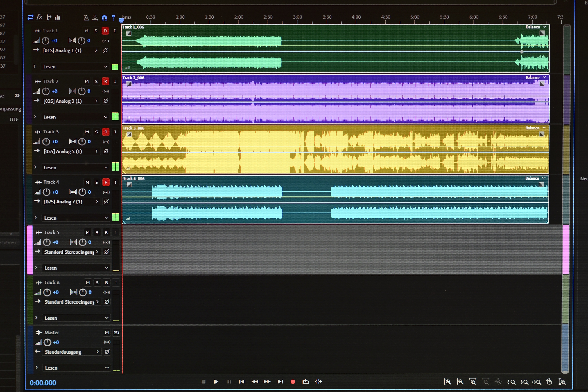Click the Zoom to Selection icon
The height and width of the screenshot is (392, 588).
[x=536, y=382]
